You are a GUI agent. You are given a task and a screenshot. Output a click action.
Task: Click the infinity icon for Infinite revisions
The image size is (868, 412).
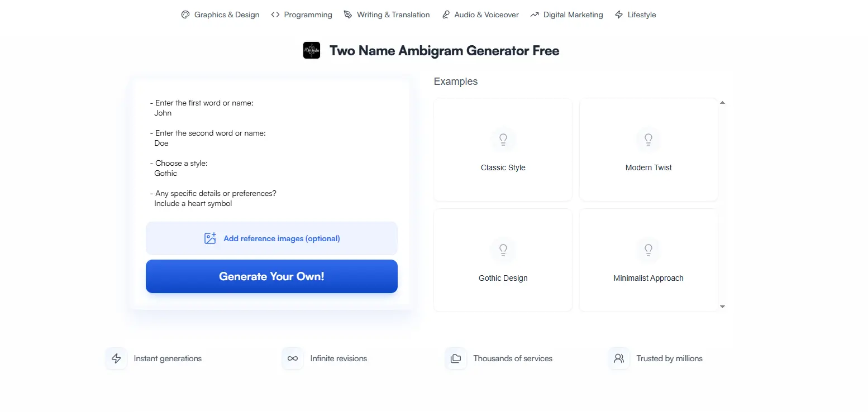click(x=293, y=358)
